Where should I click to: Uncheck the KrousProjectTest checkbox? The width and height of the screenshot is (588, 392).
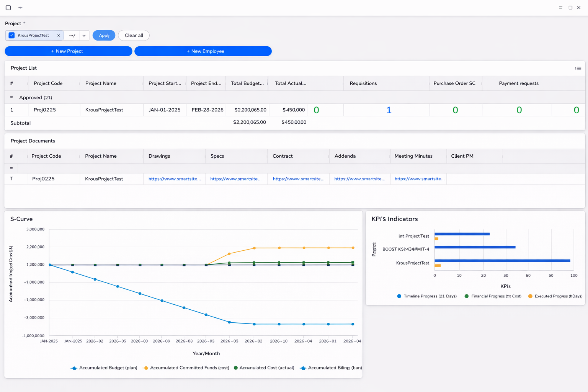click(x=11, y=35)
